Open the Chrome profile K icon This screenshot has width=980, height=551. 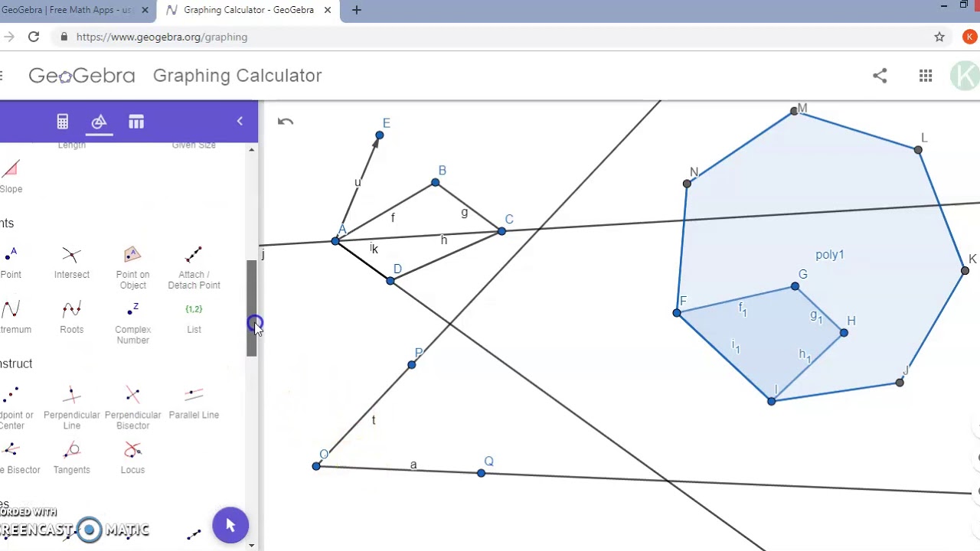[x=970, y=37]
